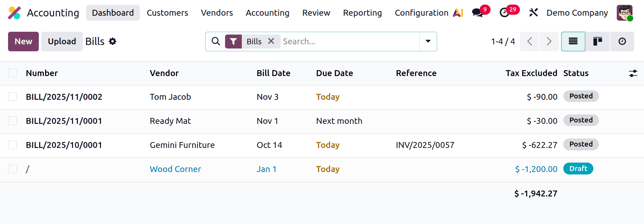This screenshot has width=644, height=224.
Task: Open the activity view icon right of kanban
Action: coord(622,41)
